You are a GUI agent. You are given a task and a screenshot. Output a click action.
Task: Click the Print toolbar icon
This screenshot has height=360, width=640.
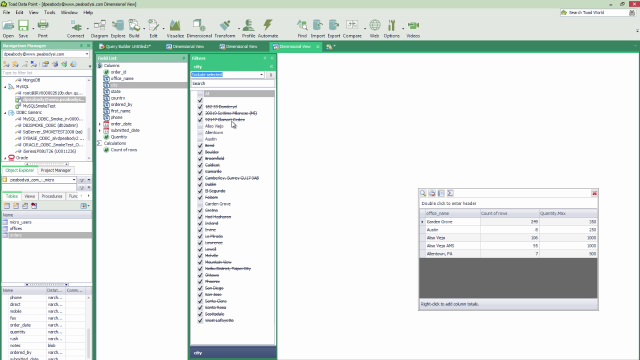[x=43, y=29]
